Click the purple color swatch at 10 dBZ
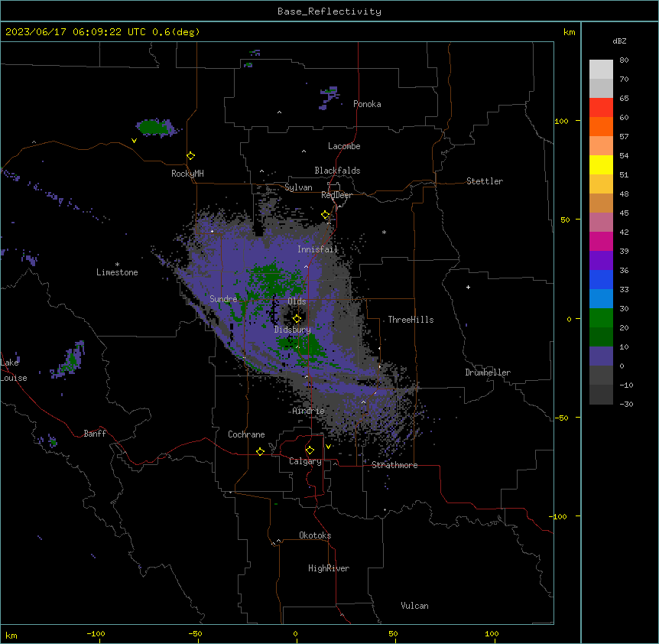The image size is (659, 644). tap(601, 356)
